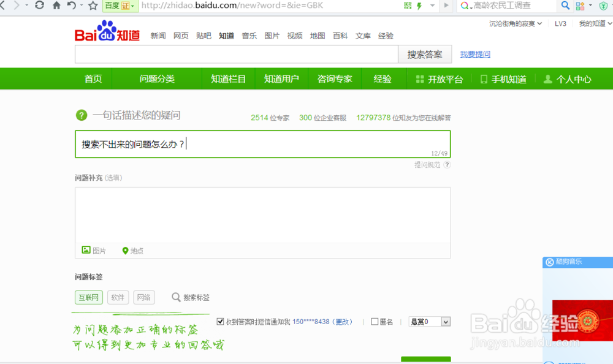The image size is (613, 364).
Task: Bookmark page with the star icon
Action: 93,6
